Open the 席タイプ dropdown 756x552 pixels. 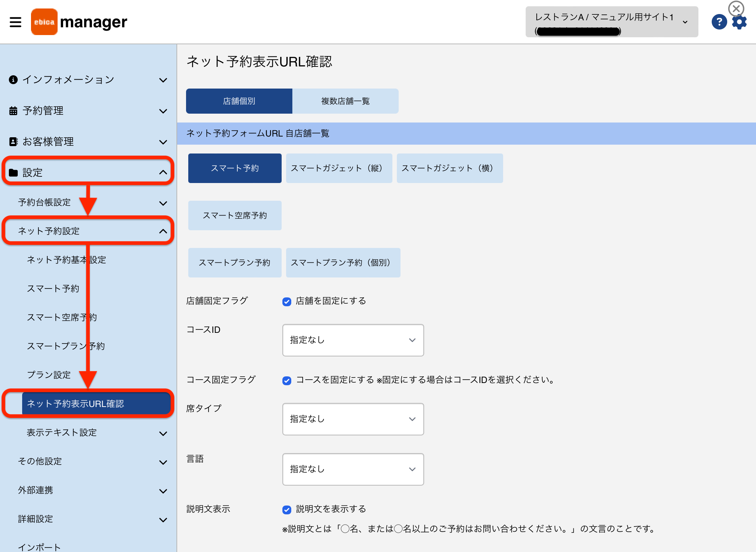[x=353, y=419]
